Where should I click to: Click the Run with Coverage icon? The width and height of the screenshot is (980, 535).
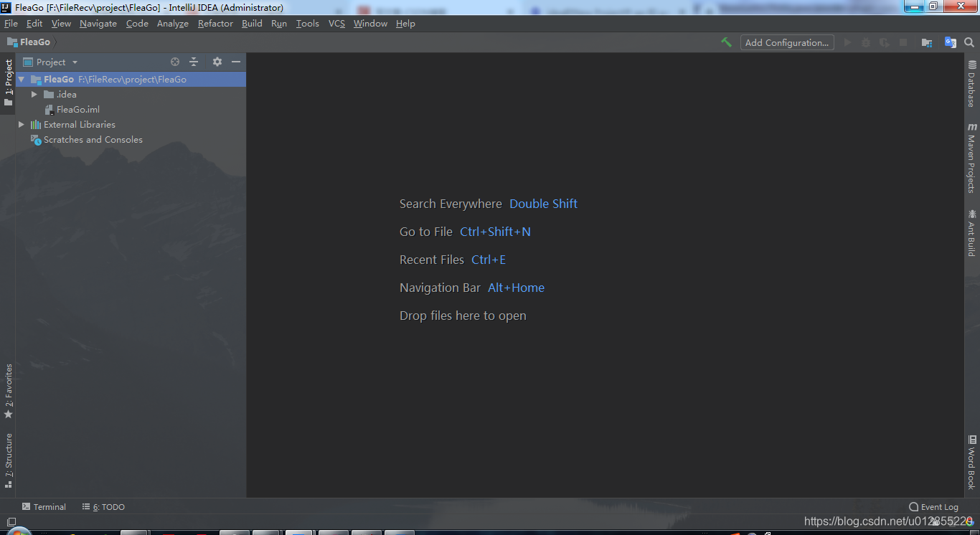pyautogui.click(x=885, y=42)
